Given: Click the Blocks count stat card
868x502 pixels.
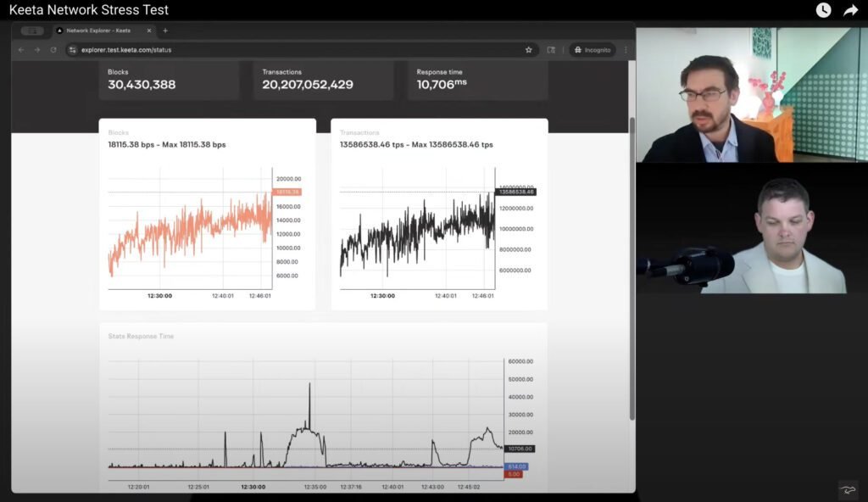Looking at the screenshot, I should 169,80.
